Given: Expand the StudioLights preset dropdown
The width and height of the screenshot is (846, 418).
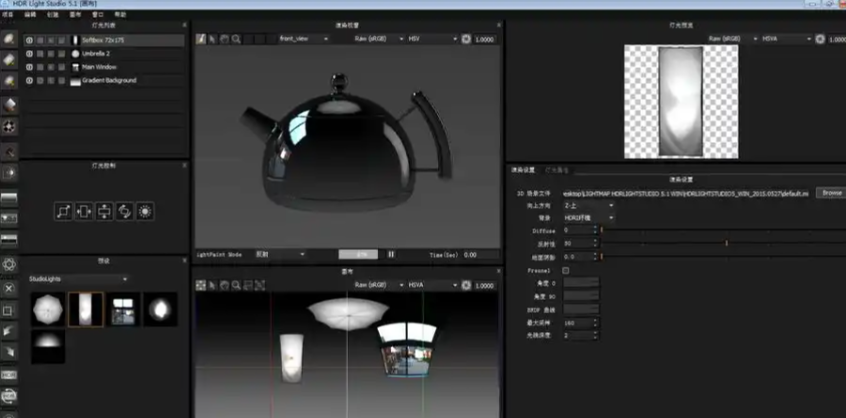Looking at the screenshot, I should pos(78,279).
